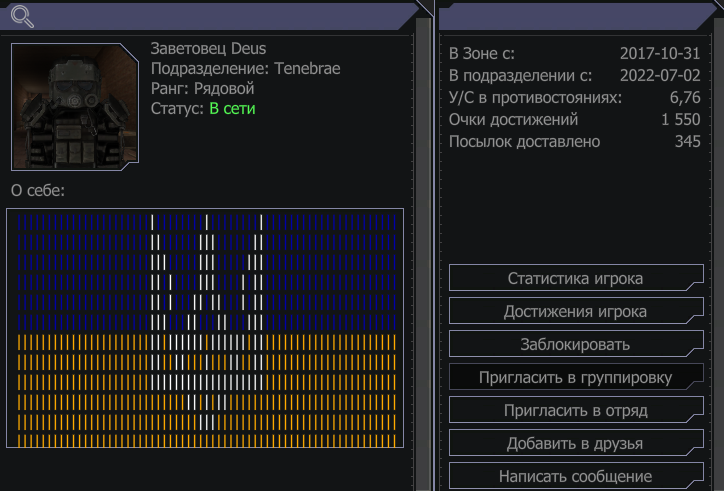Open Статистика игрока

pyautogui.click(x=576, y=278)
